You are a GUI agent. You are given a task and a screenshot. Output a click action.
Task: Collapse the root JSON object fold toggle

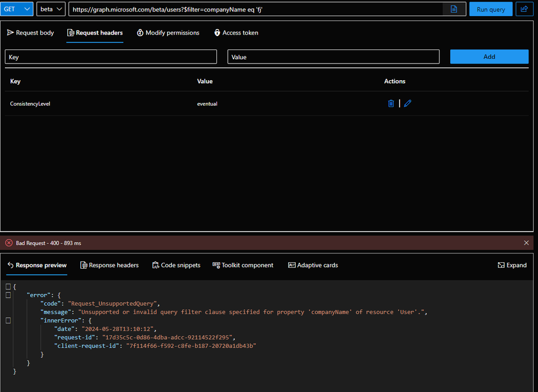pyautogui.click(x=8, y=286)
